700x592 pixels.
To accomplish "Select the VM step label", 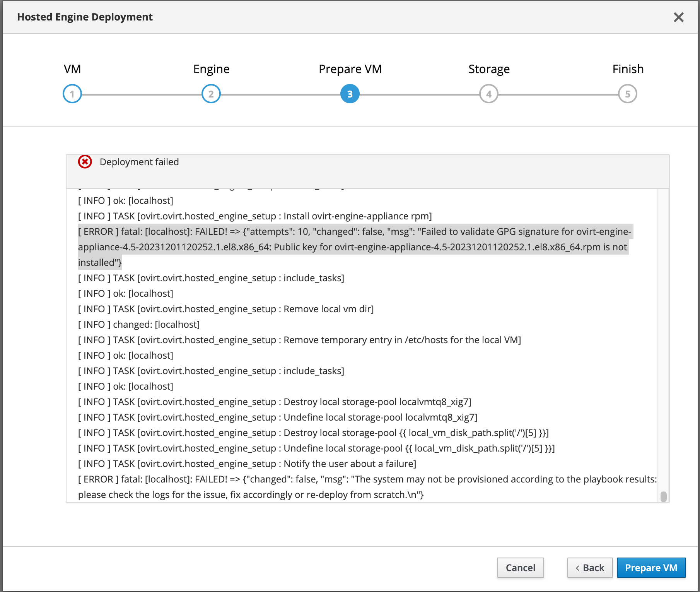I will (72, 69).
